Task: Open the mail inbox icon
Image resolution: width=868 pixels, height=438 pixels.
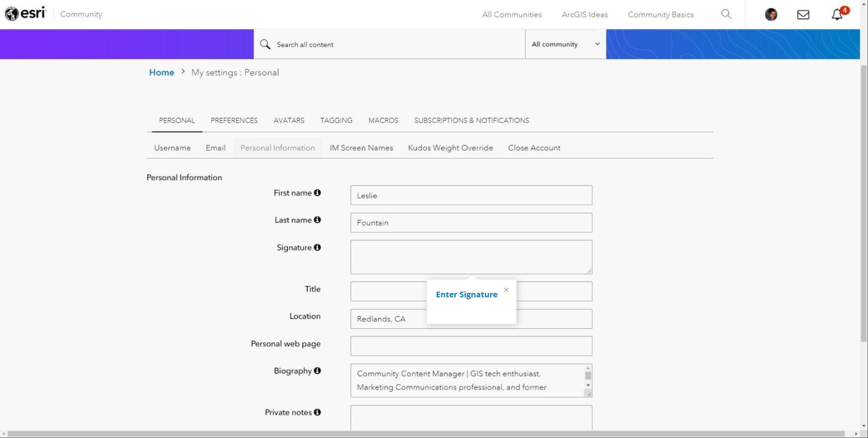Action: pos(803,14)
